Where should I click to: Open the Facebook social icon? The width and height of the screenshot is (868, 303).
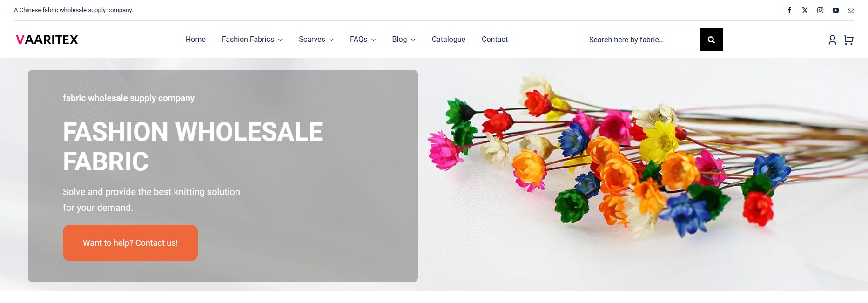(789, 10)
